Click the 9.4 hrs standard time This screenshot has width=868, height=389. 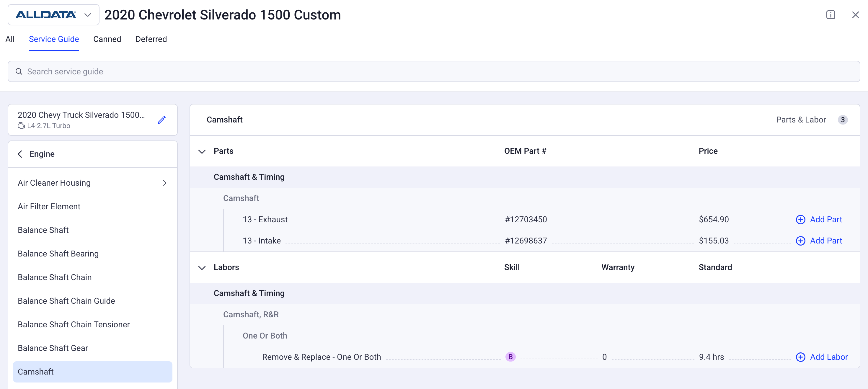(x=711, y=357)
